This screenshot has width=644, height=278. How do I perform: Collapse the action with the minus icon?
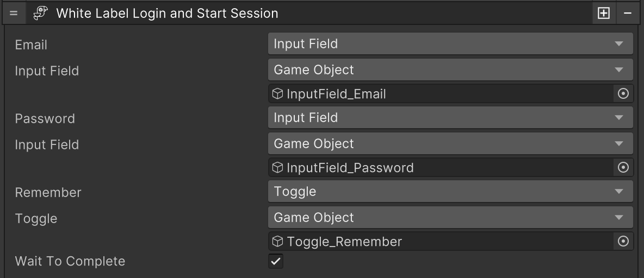pos(628,14)
